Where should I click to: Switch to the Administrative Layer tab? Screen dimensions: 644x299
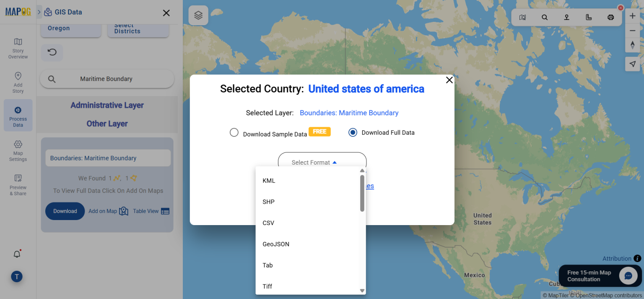[x=107, y=105]
